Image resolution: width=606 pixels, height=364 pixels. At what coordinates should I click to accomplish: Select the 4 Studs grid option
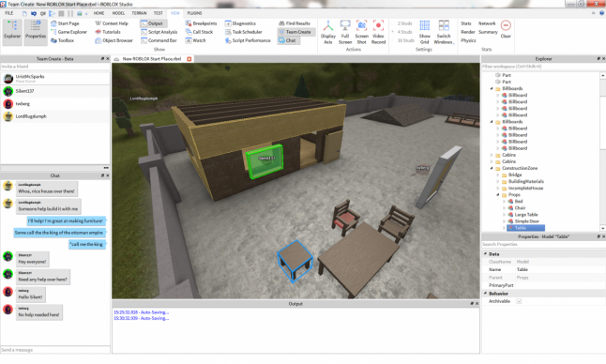tap(401, 32)
